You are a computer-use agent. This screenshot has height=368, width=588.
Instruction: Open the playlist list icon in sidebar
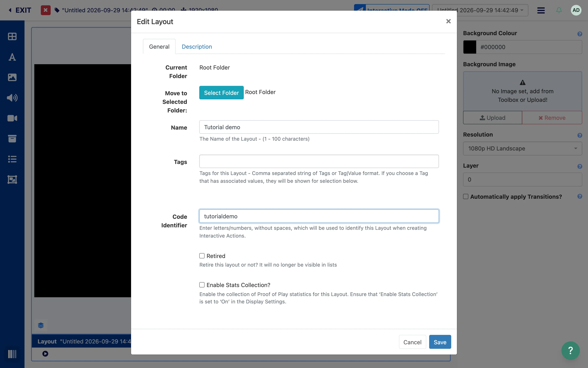(x=12, y=159)
